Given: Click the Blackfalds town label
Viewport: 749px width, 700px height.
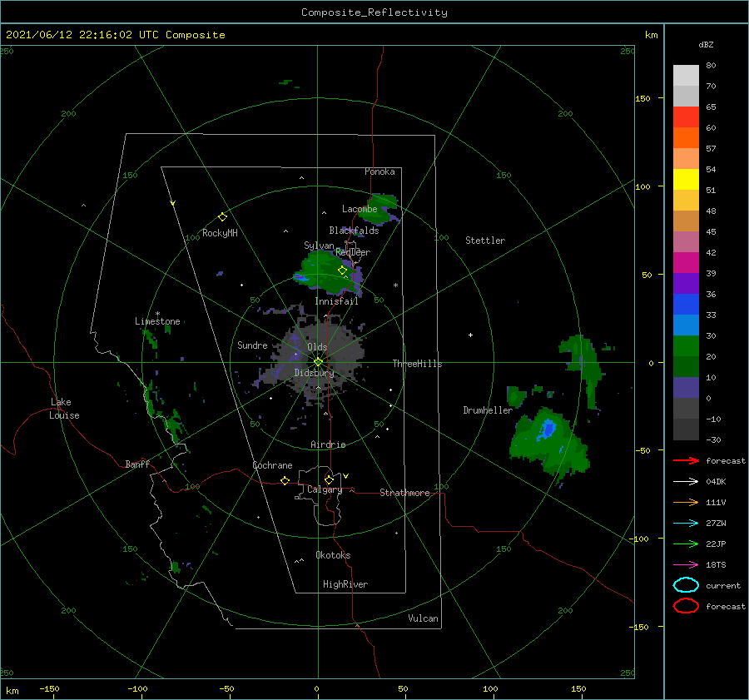Looking at the screenshot, I should coord(354,231).
